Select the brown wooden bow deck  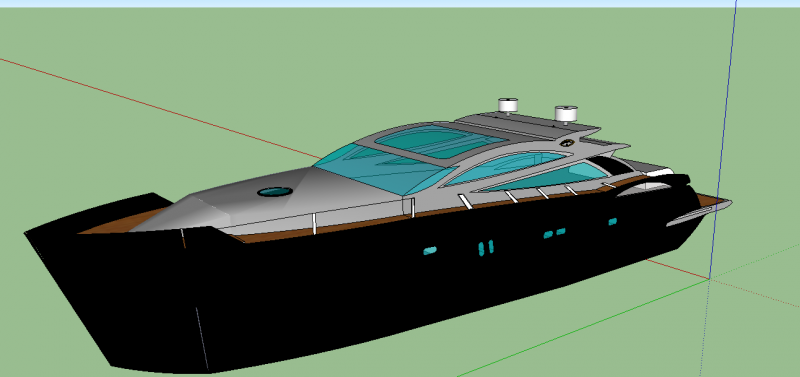pos(125,222)
